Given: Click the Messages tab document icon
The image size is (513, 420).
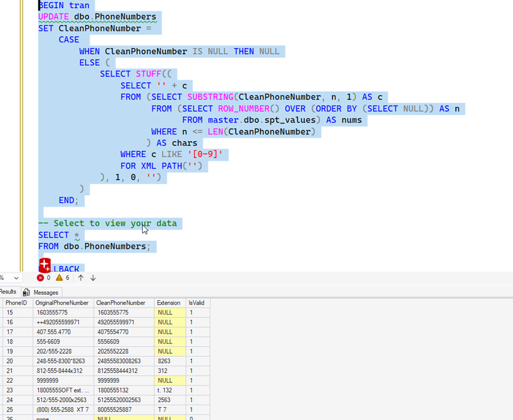Looking at the screenshot, I should (26, 293).
